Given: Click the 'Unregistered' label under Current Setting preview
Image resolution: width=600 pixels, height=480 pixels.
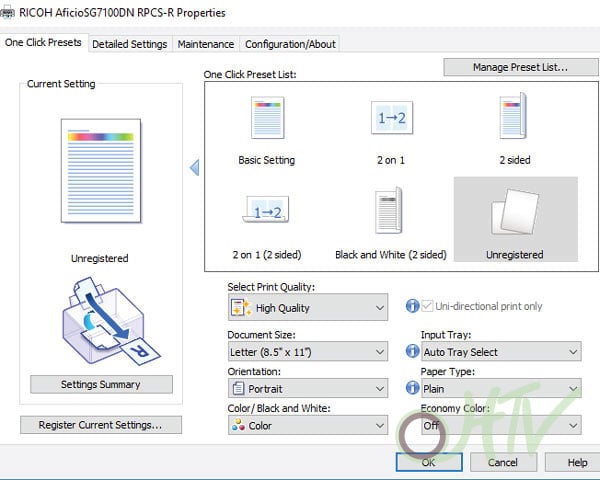Looking at the screenshot, I should 100,258.
